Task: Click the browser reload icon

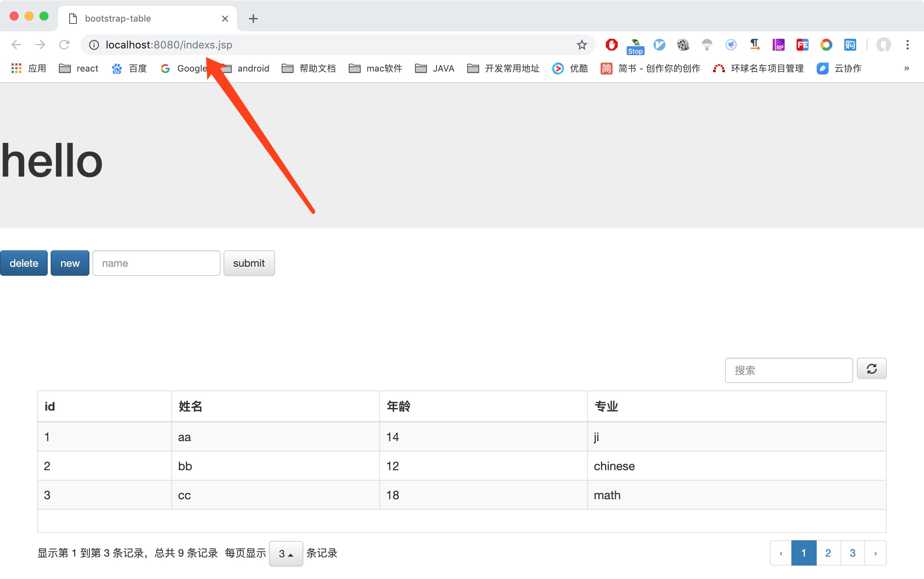Action: 64,45
